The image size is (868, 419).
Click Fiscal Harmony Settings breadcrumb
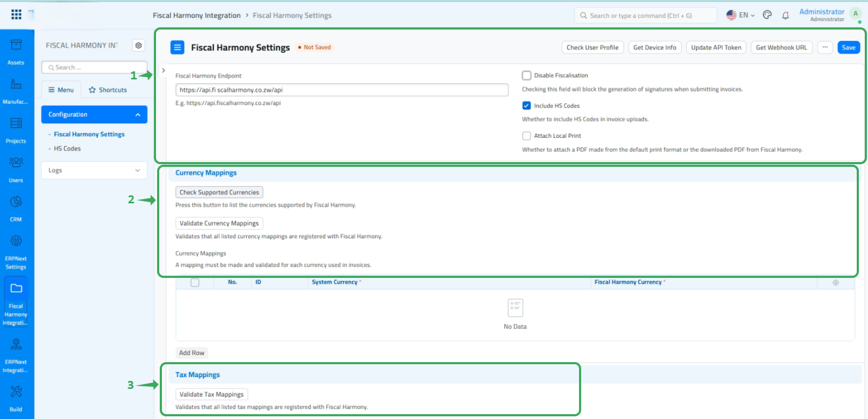tap(292, 16)
